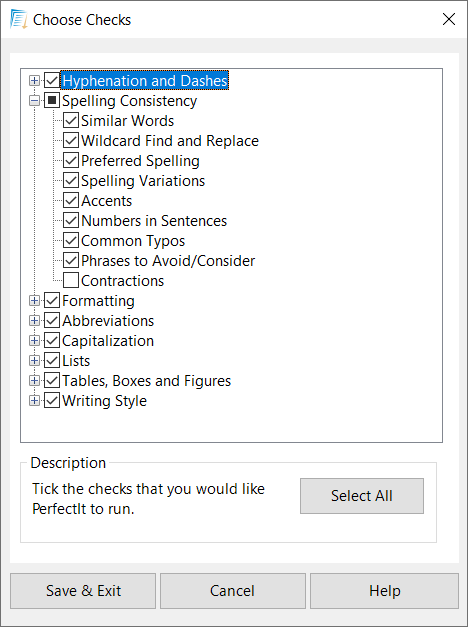
Task: Select the Capitalization tree item label
Action: point(108,341)
